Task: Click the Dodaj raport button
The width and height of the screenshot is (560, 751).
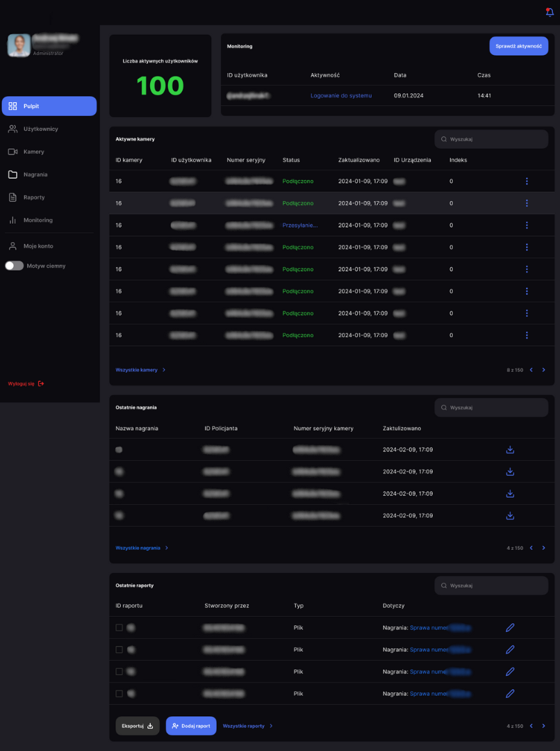Action: pyautogui.click(x=191, y=726)
